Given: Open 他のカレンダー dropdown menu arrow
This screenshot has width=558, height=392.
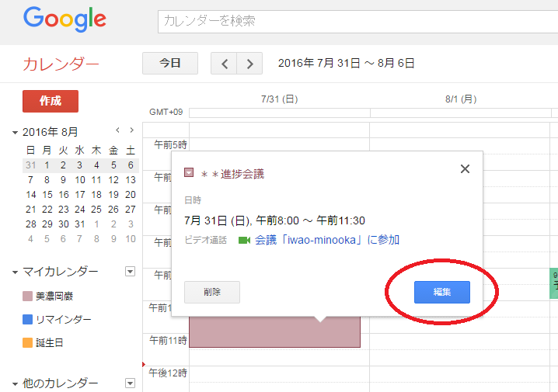Looking at the screenshot, I should point(130,383).
